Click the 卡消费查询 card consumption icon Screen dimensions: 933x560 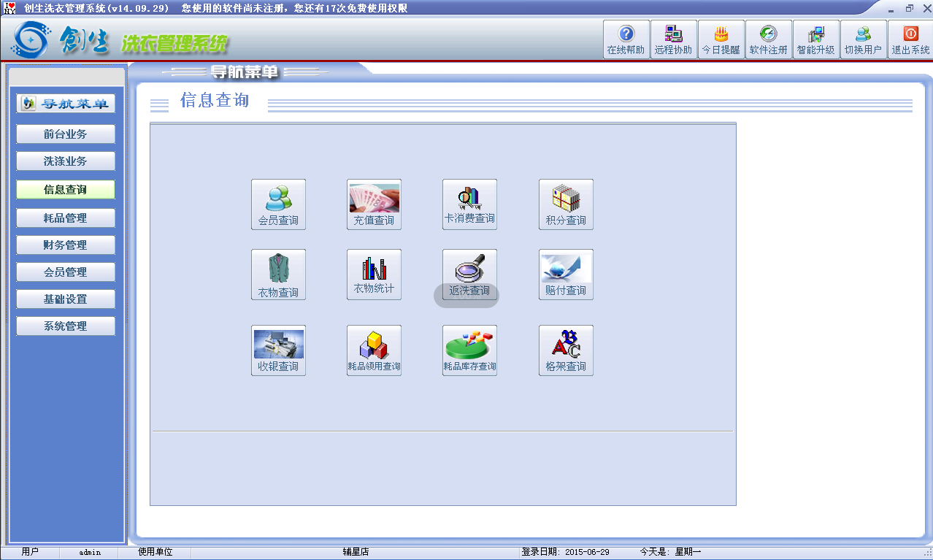click(x=469, y=204)
